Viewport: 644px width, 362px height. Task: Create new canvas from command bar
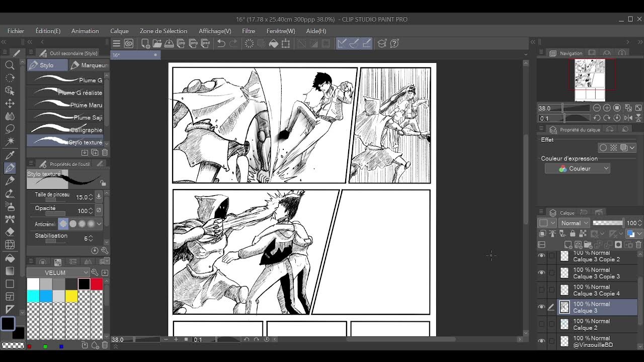145,43
